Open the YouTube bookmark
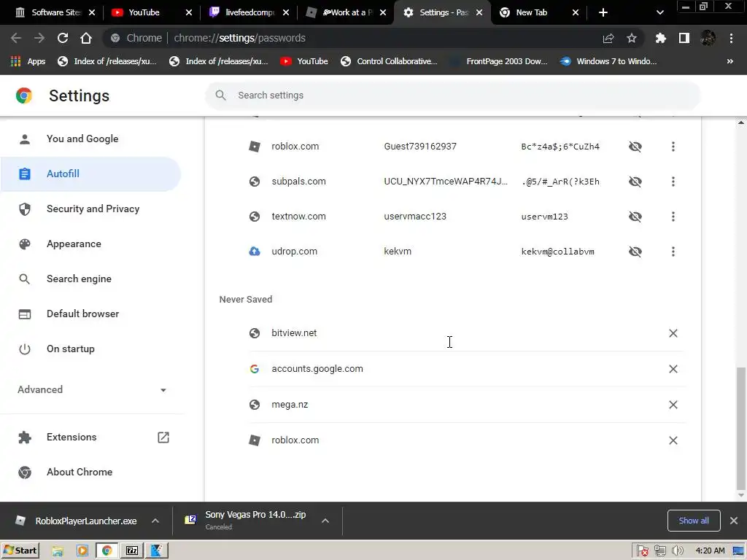Viewport: 747px width, 560px height. (x=304, y=61)
